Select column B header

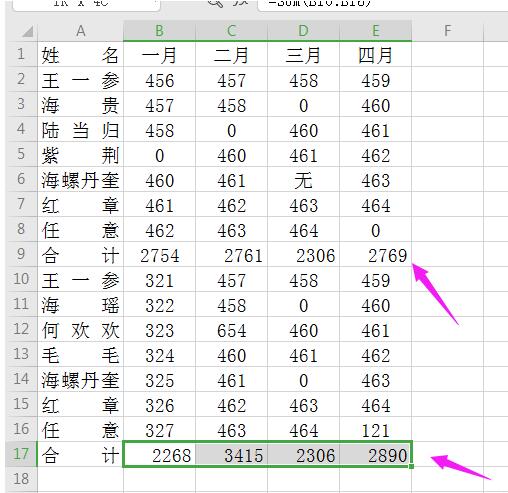(159, 31)
